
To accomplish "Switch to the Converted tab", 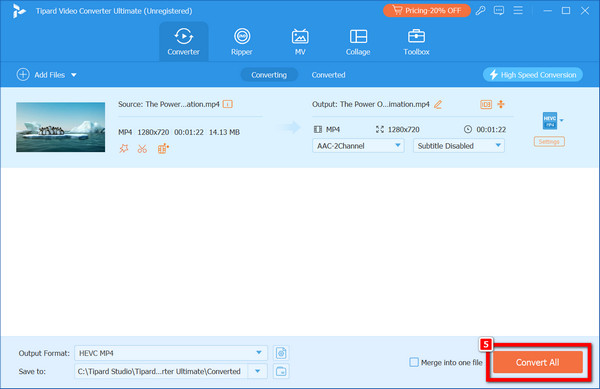I will tap(328, 75).
